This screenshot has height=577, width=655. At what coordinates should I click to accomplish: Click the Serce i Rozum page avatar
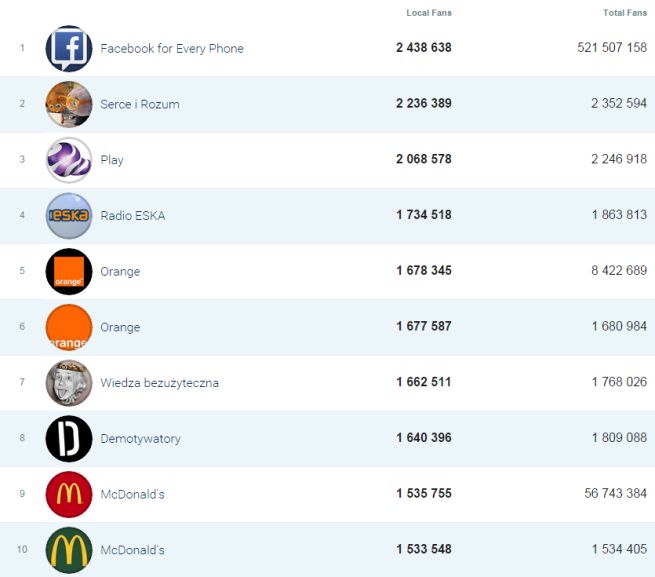(x=69, y=104)
